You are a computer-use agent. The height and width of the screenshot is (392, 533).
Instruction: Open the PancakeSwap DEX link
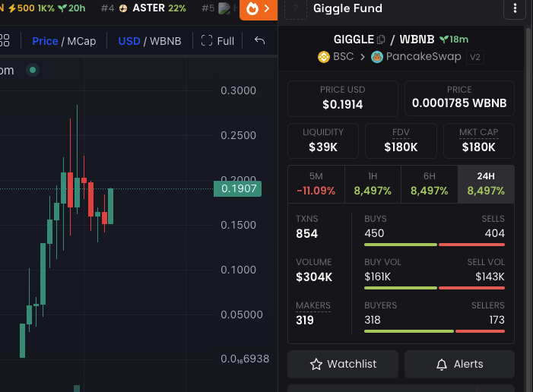click(416, 56)
